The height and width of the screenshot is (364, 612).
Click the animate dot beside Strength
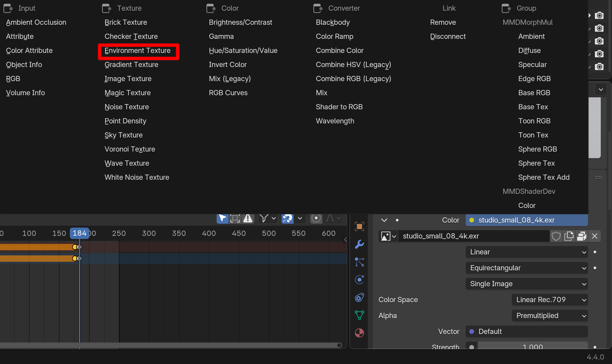[595, 347]
